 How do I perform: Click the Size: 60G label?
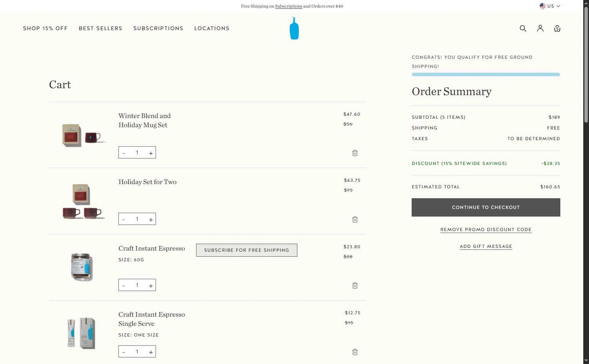pyautogui.click(x=131, y=260)
